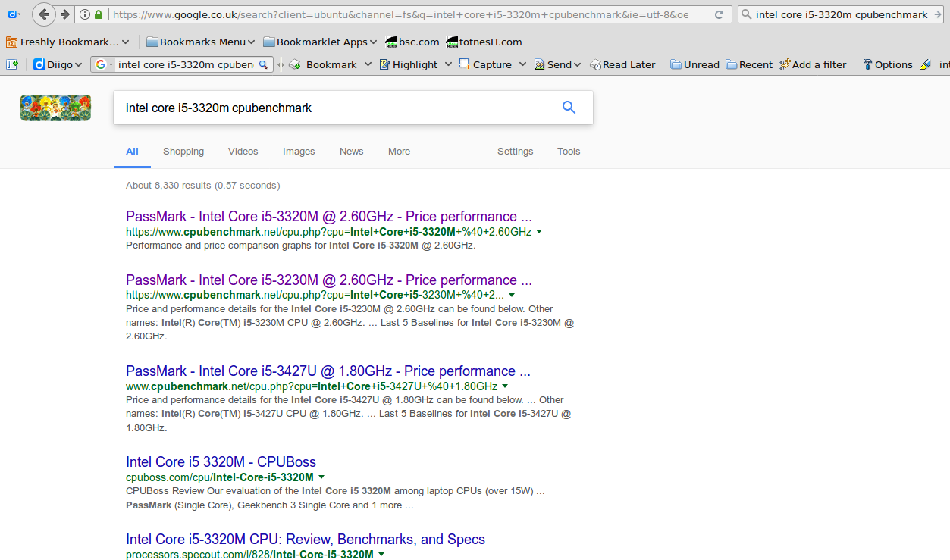Click the browser search bar magnifier icon
This screenshot has width=950, height=560.
click(745, 14)
